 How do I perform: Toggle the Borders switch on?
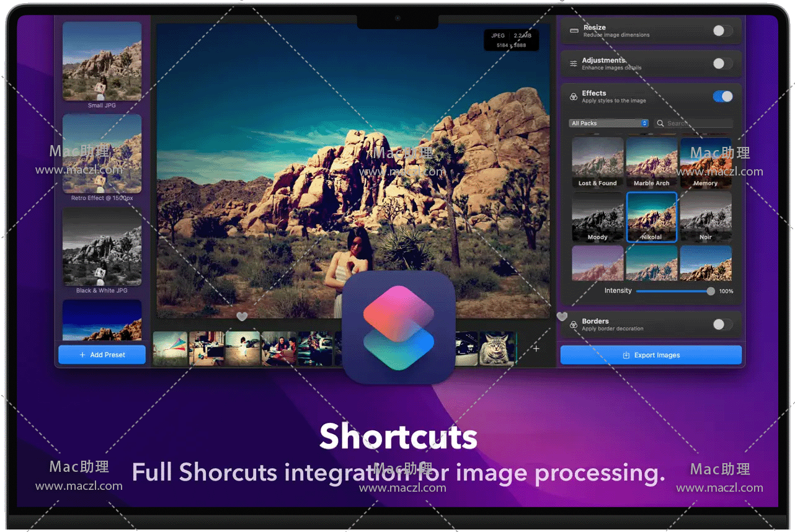tap(722, 324)
